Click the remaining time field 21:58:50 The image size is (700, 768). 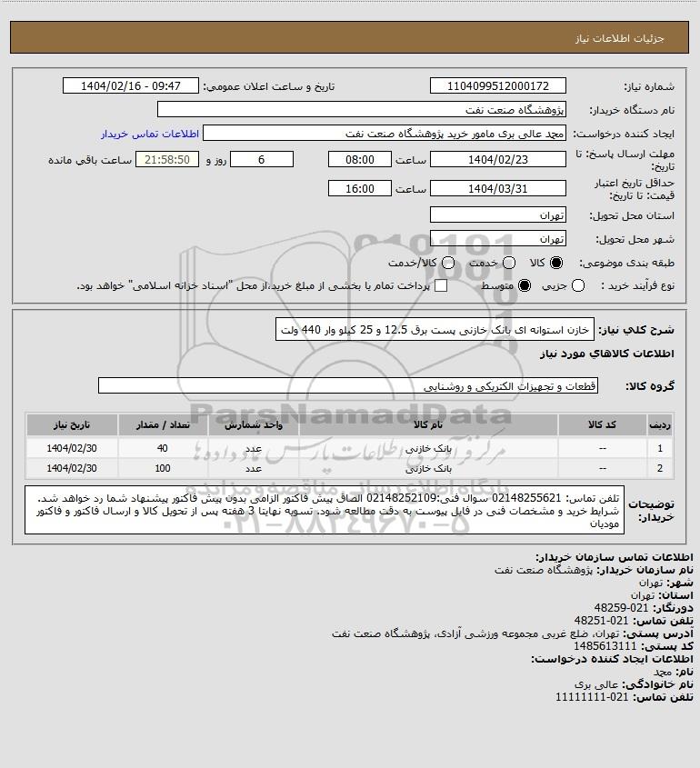(x=167, y=160)
